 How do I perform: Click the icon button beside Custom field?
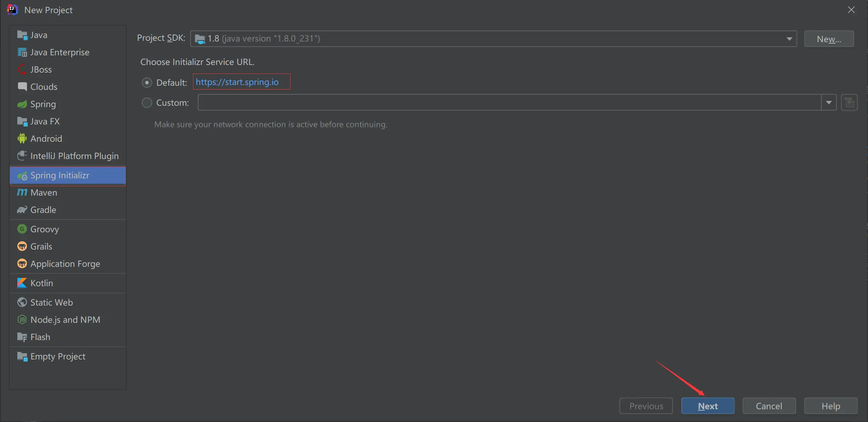tap(849, 103)
